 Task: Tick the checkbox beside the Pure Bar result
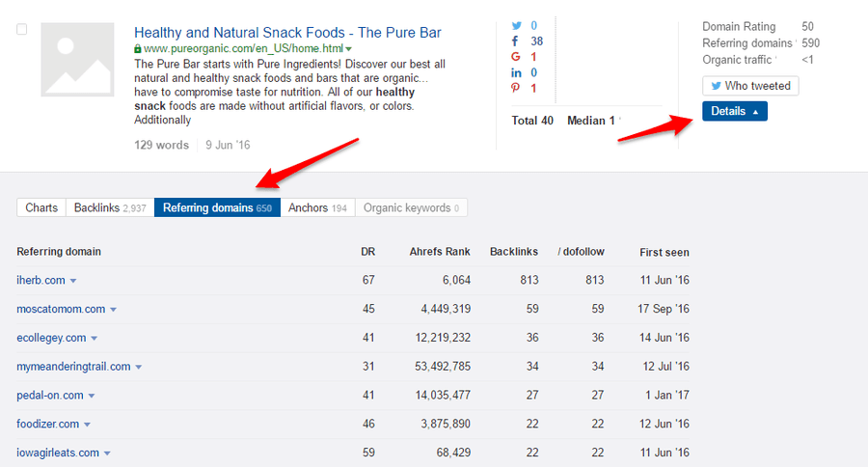(22, 30)
